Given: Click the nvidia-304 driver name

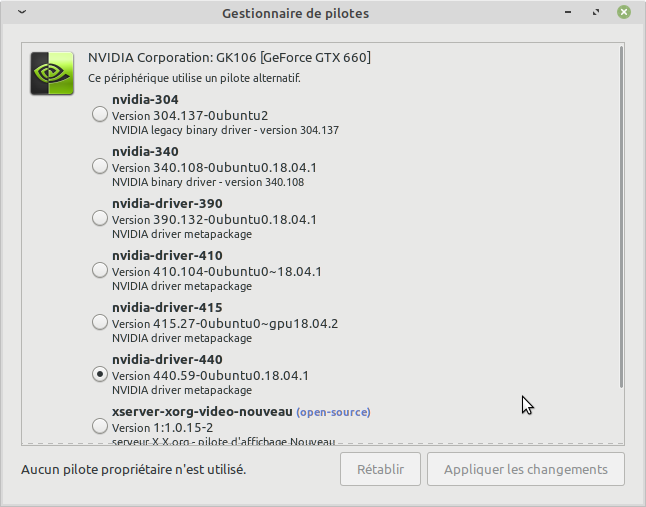Looking at the screenshot, I should pyautogui.click(x=145, y=100).
